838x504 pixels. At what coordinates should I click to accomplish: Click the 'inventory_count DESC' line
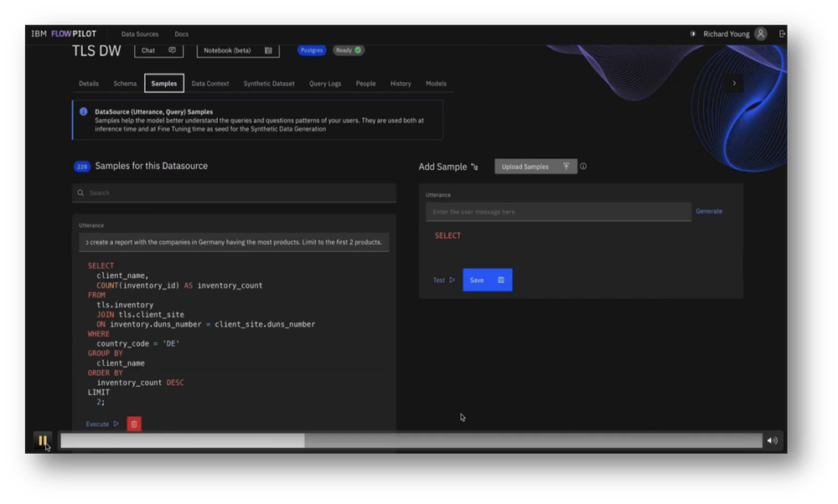[x=140, y=383]
